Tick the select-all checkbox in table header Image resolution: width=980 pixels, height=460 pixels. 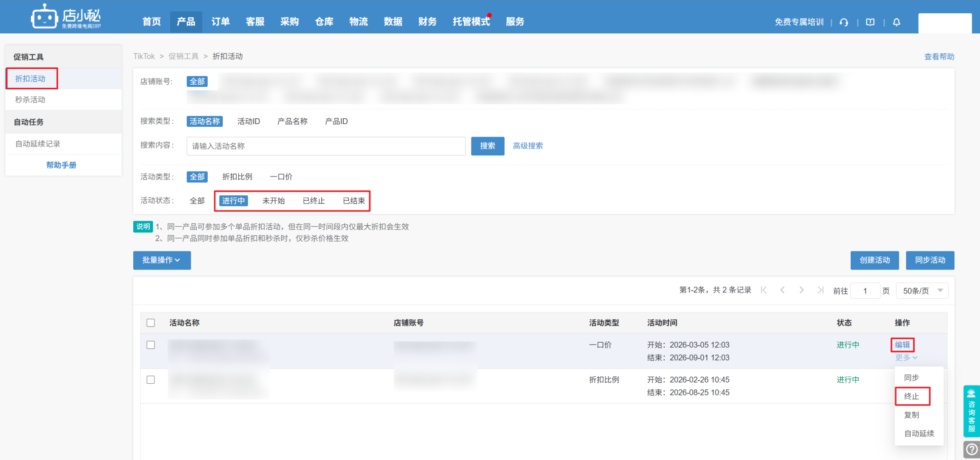coord(151,323)
